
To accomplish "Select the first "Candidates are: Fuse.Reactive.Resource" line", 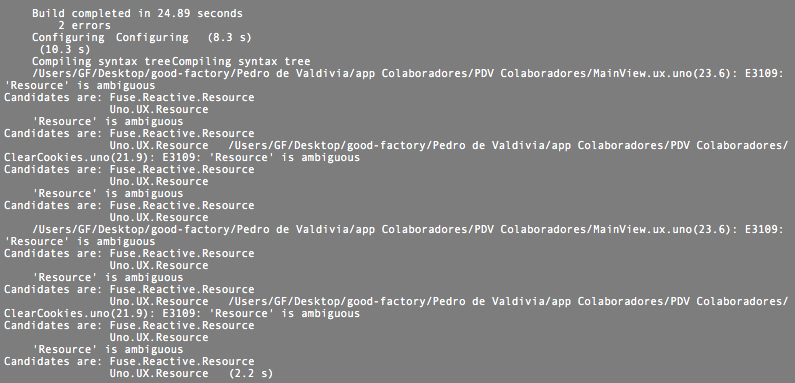I will point(129,97).
